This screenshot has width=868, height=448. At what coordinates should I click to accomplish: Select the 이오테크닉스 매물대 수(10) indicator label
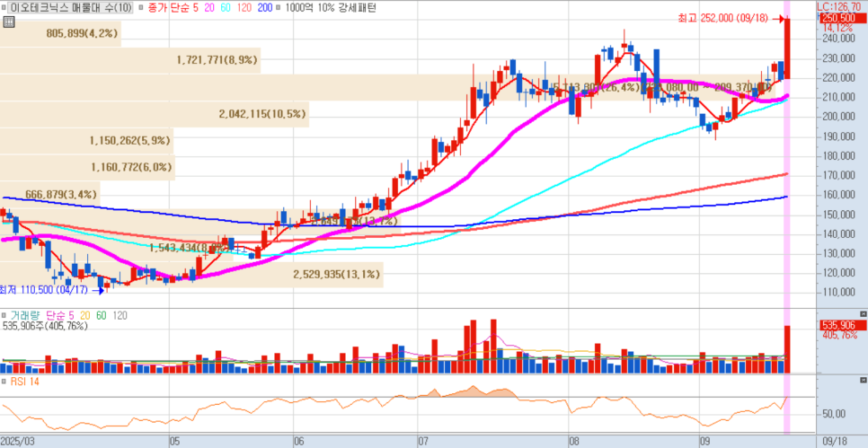(70, 7)
